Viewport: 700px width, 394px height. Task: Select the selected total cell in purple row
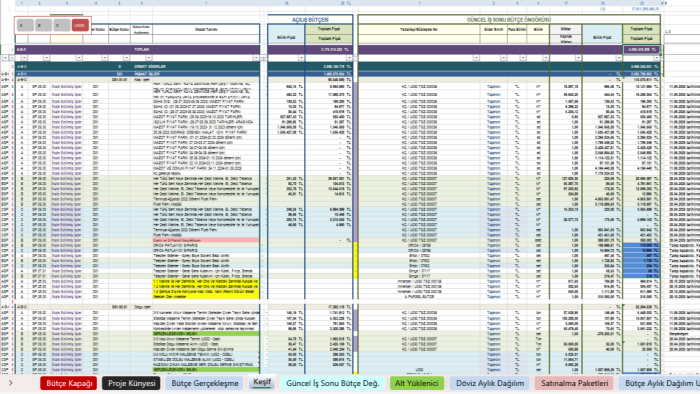[x=641, y=50]
